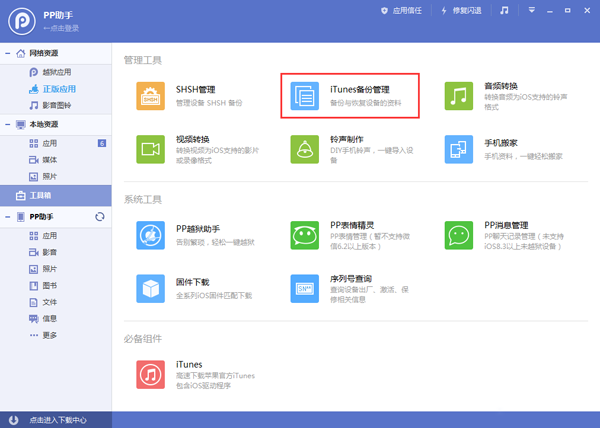Open the 铃声制作 ringtone maker
This screenshot has height=428, width=600.
click(304, 149)
